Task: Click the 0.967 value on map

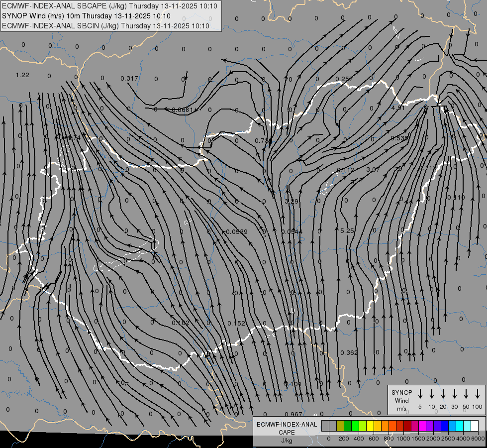Action: pyautogui.click(x=293, y=414)
